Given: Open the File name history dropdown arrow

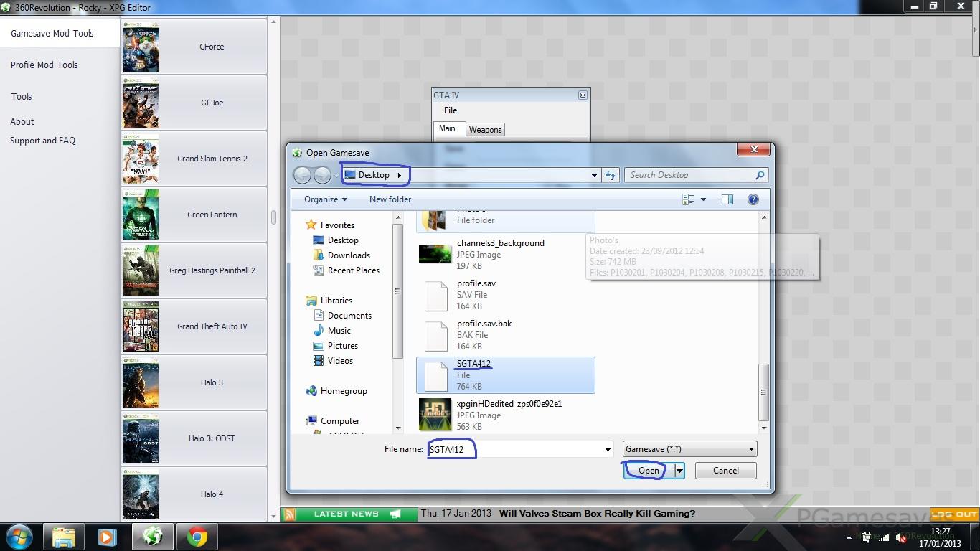Looking at the screenshot, I should [608, 450].
